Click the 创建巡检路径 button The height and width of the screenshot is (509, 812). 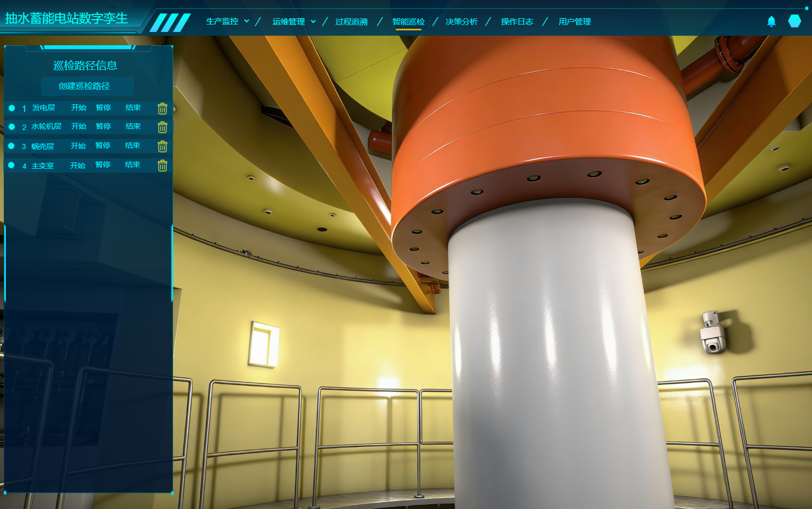click(x=84, y=86)
